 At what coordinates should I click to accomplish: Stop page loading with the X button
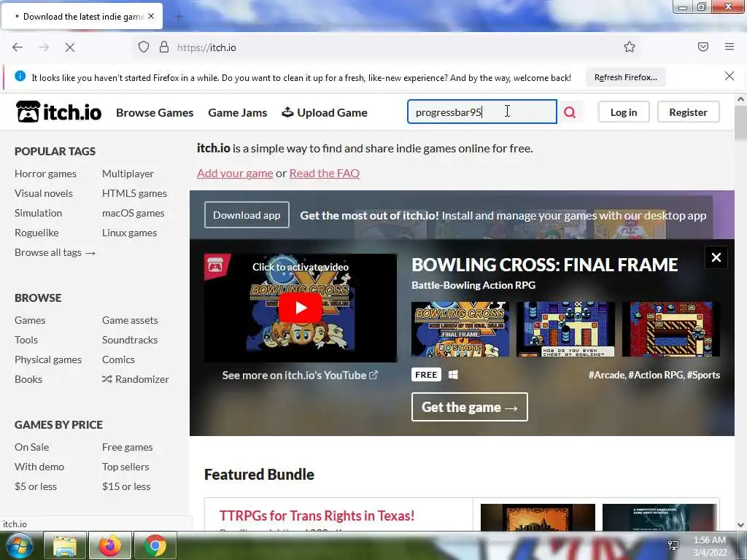70,47
